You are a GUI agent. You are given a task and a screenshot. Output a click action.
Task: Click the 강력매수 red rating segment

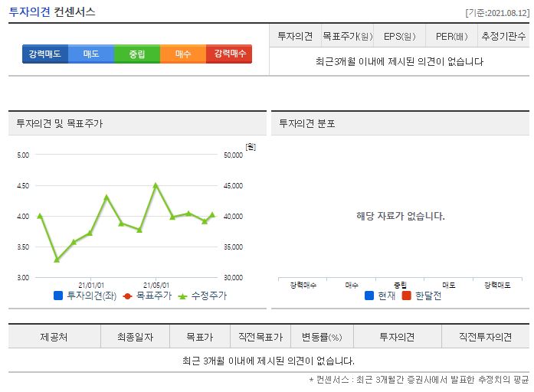229,54
